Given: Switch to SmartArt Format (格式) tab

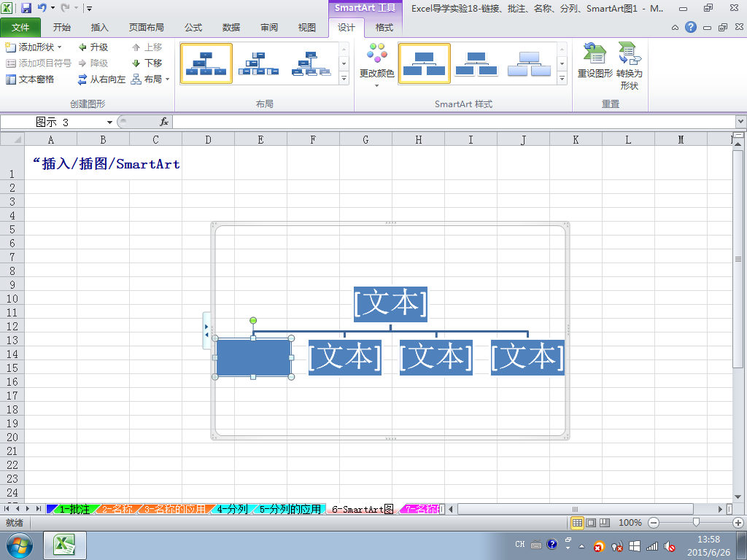Looking at the screenshot, I should pyautogui.click(x=384, y=28).
